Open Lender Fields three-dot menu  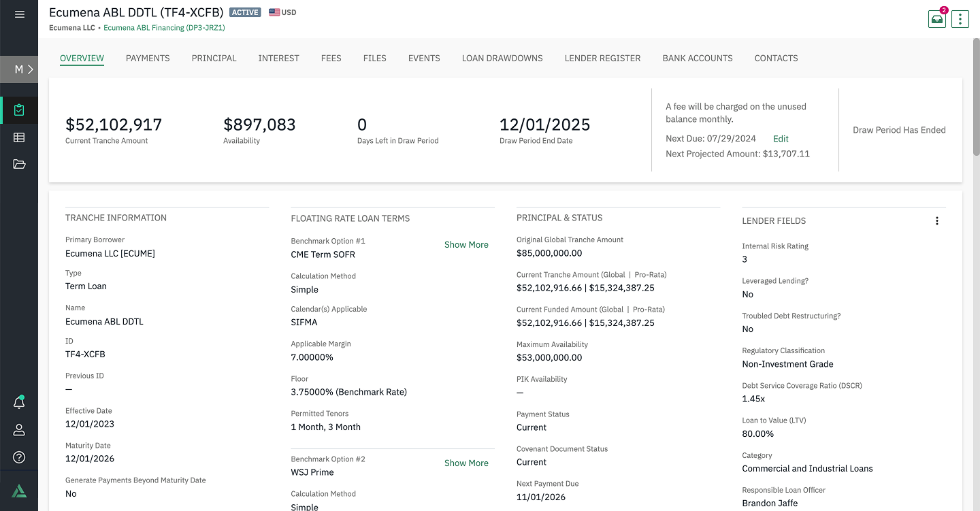[937, 221]
